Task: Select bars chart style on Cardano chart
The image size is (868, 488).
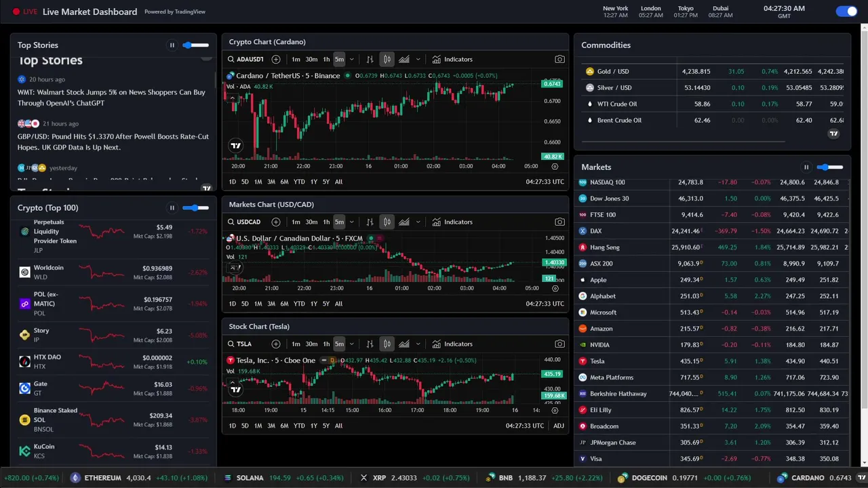Action: click(370, 60)
